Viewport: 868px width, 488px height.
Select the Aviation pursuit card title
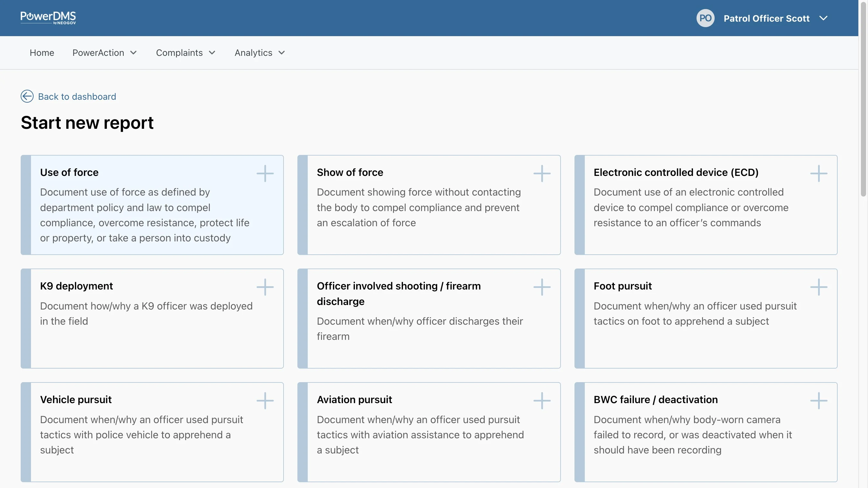pyautogui.click(x=354, y=400)
